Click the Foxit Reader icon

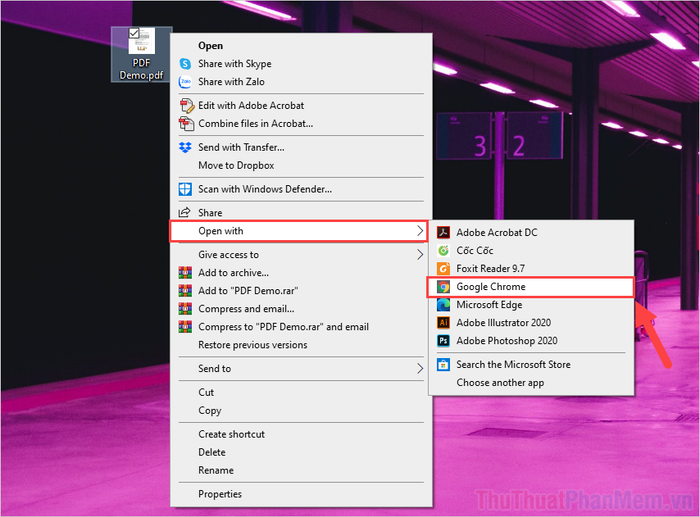443,269
